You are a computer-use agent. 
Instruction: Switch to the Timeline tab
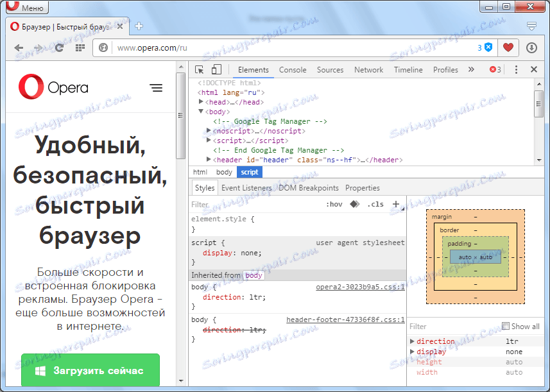pos(408,70)
